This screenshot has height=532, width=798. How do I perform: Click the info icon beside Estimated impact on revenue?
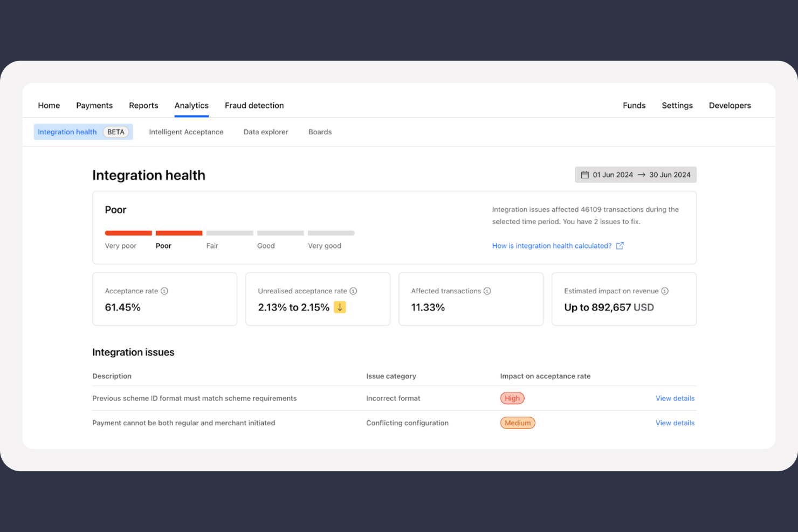666,291
